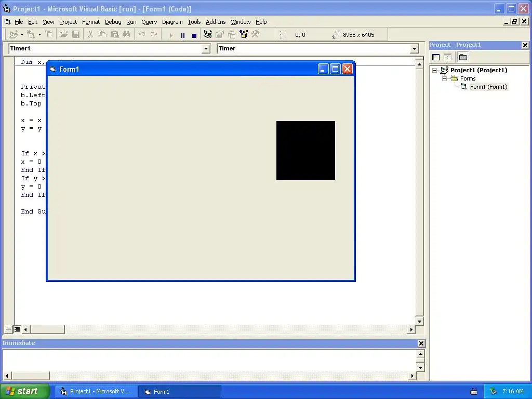Open the Help menu
Image resolution: width=532 pixels, height=399 pixels.
pyautogui.click(x=261, y=22)
